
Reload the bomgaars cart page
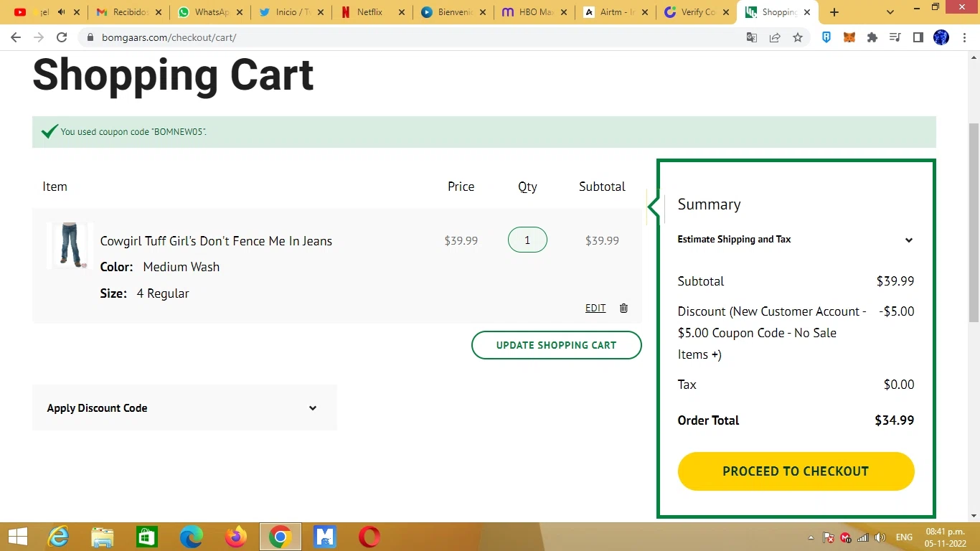62,37
